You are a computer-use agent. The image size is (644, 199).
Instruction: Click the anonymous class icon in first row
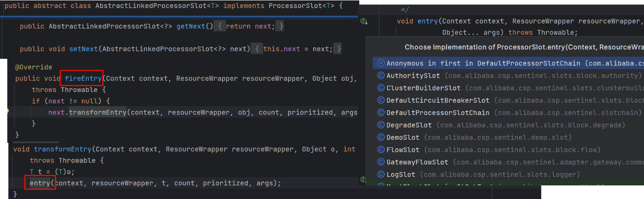coord(381,63)
